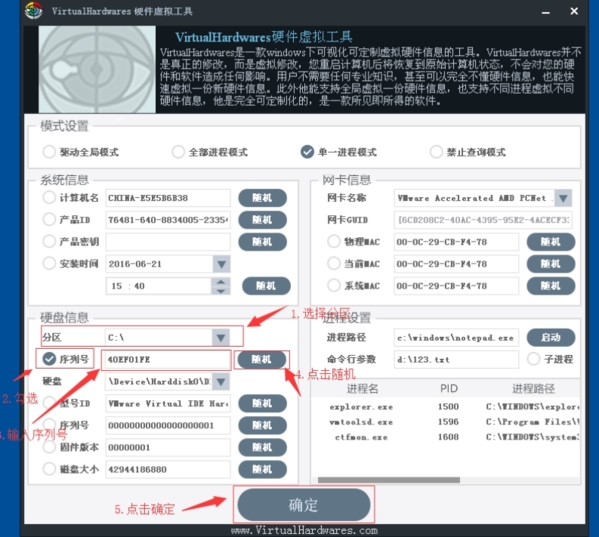
Task: Randomize the disk size
Action: coord(262,469)
